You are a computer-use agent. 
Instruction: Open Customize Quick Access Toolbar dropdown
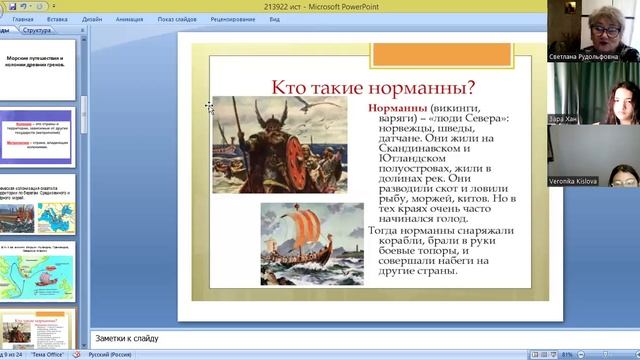tap(53, 7)
